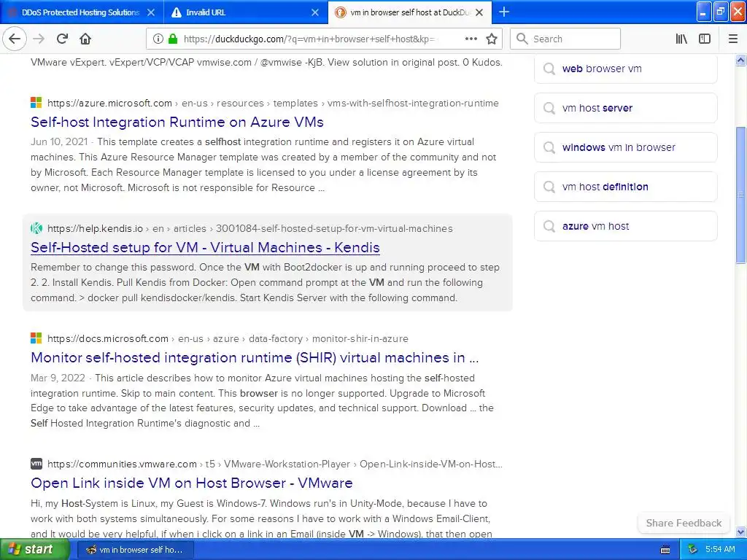Click the Jun 10, 2021 date text
The image size is (747, 560).
point(59,142)
